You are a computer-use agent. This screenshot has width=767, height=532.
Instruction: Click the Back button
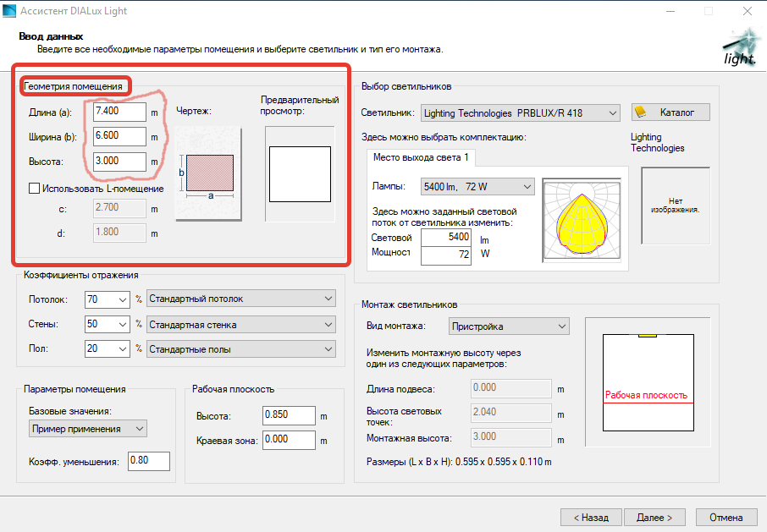pos(591,517)
